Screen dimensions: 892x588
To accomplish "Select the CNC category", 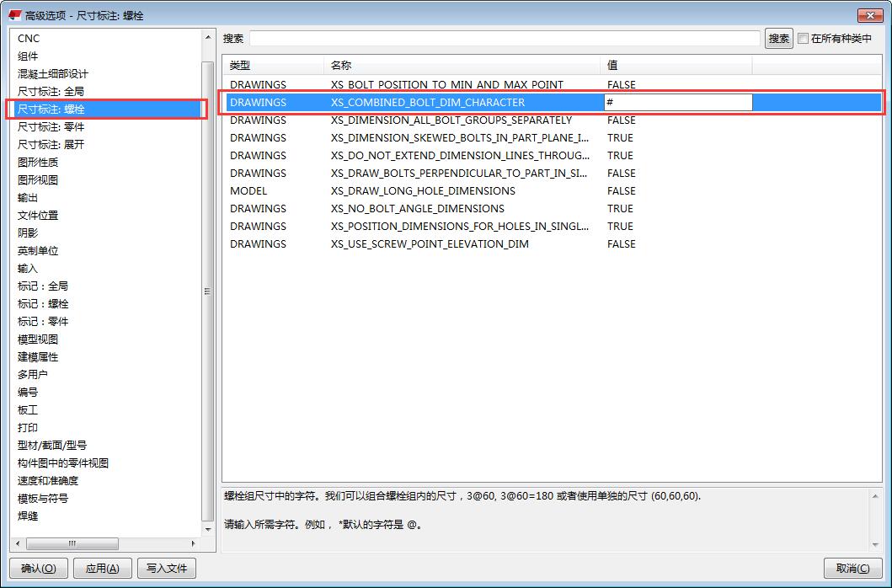I will coord(29,39).
